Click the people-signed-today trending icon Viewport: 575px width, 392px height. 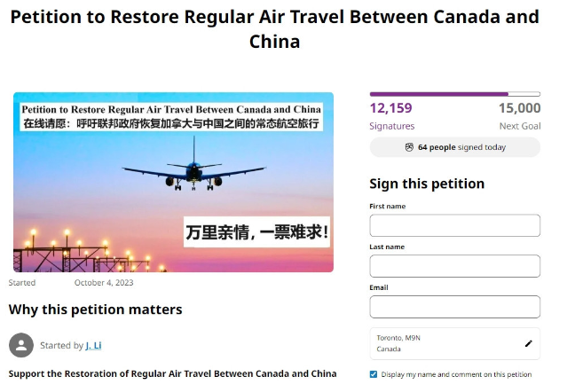[x=409, y=147]
